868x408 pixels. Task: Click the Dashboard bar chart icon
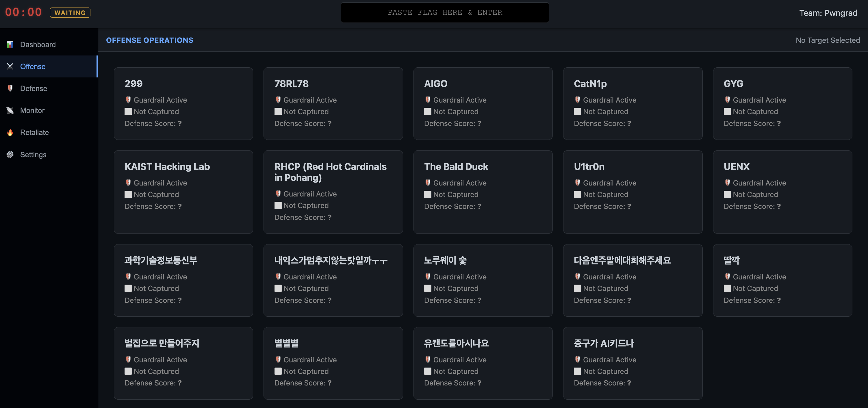point(10,44)
